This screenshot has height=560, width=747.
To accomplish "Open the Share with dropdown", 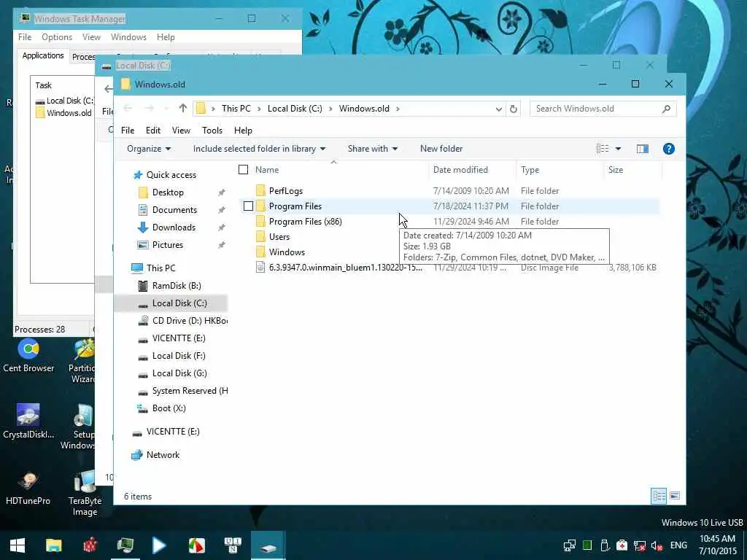I will (373, 149).
